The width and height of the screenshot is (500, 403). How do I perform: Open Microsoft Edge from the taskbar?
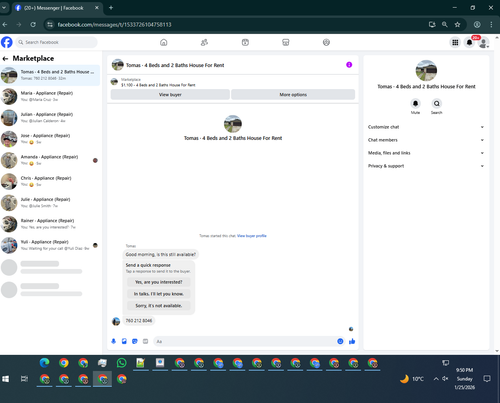point(44,363)
